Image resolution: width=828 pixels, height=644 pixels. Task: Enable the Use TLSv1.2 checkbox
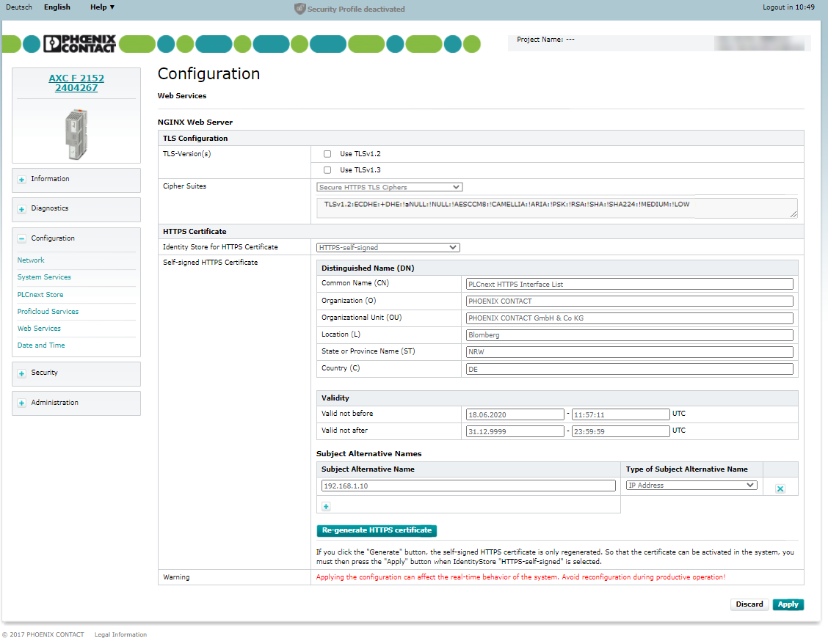coord(327,154)
